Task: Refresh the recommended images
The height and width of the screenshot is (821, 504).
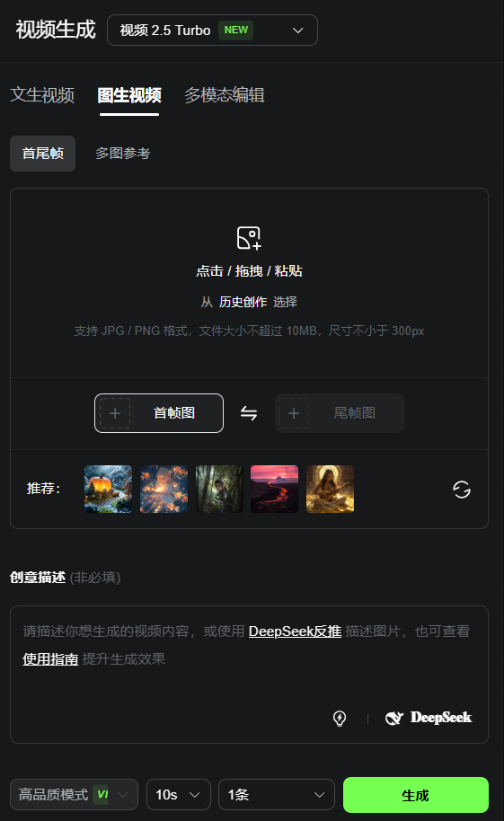Action: [462, 490]
